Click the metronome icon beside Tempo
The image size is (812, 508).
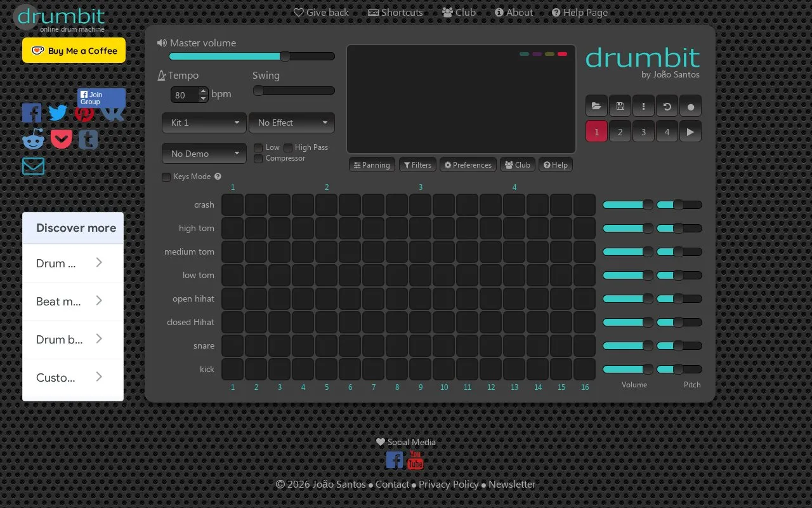click(x=161, y=76)
